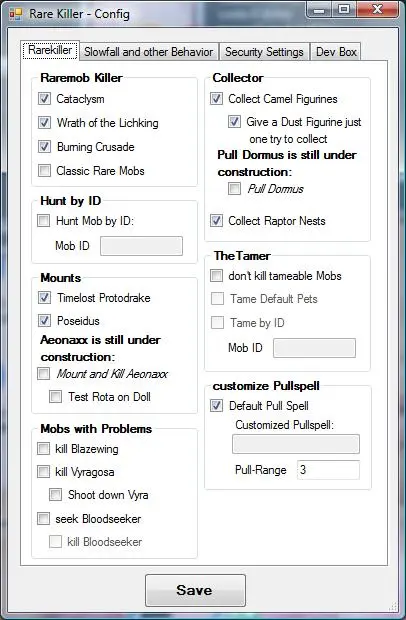
Task: Toggle the Poseidus checkbox
Action: 44,320
